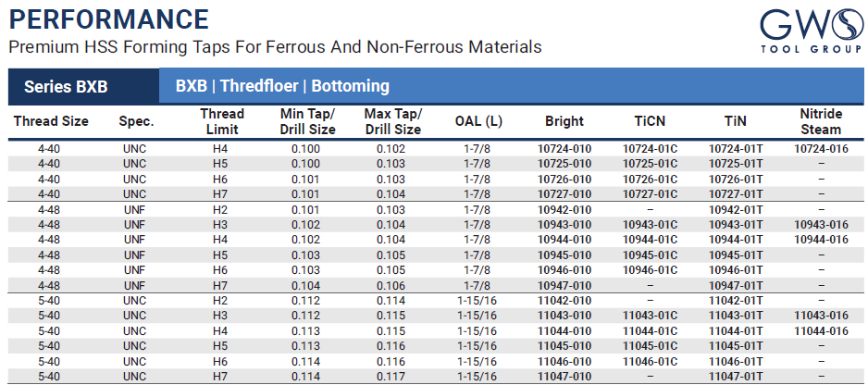
Task: Select the Min Tap/Drill Size column header
Action: 307,121
